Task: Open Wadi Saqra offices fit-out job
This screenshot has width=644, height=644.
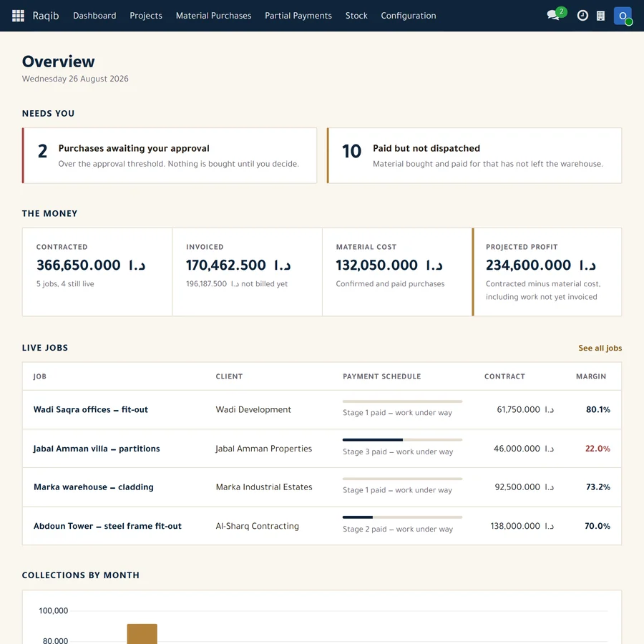Action: [90, 409]
